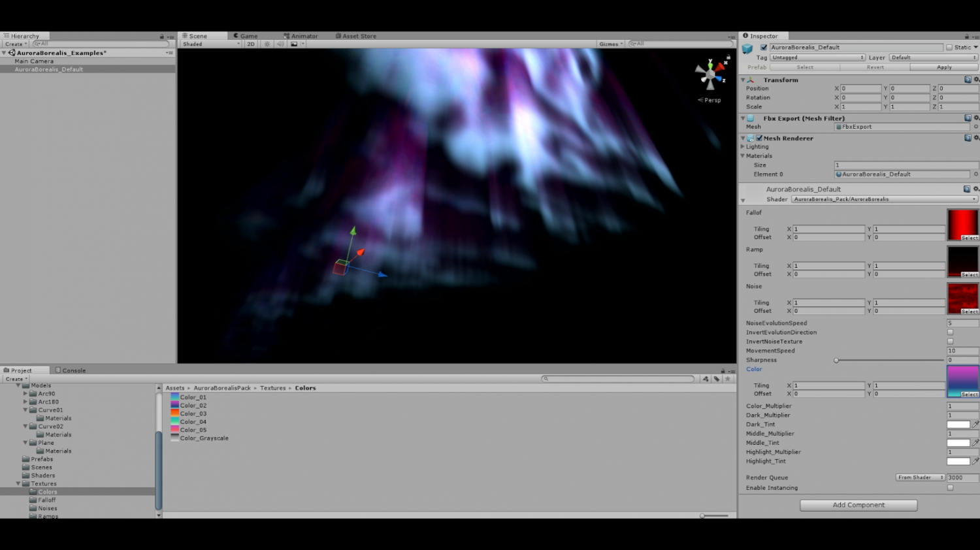This screenshot has width=980, height=550.
Task: Enable InvertEvolutionDirection checkbox
Action: pos(950,332)
